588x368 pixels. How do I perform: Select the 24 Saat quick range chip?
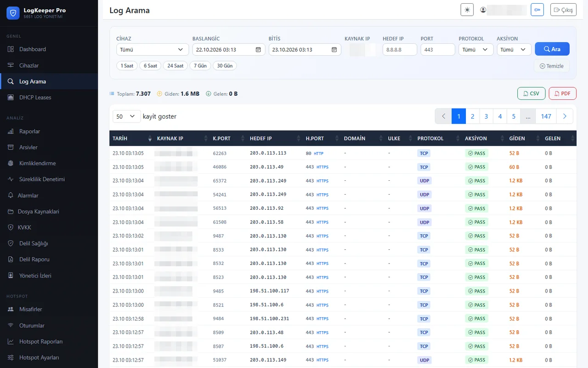175,66
